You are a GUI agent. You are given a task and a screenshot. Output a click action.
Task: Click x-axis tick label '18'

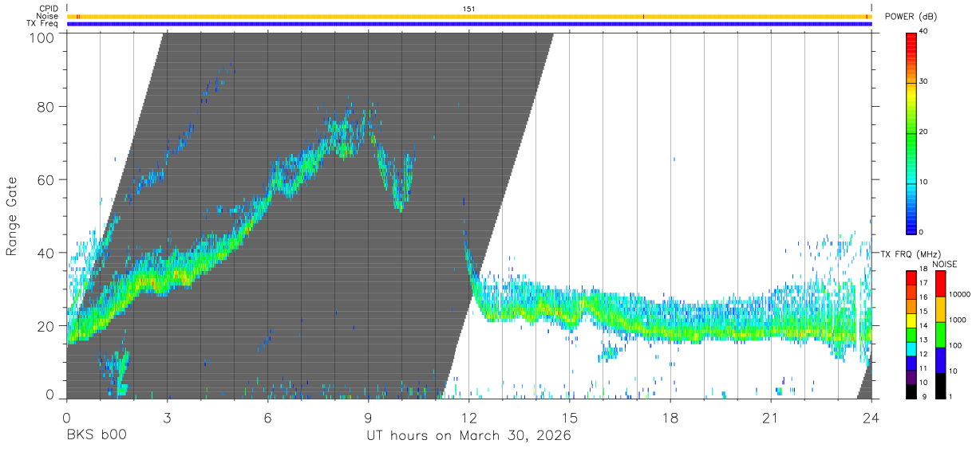pos(670,418)
